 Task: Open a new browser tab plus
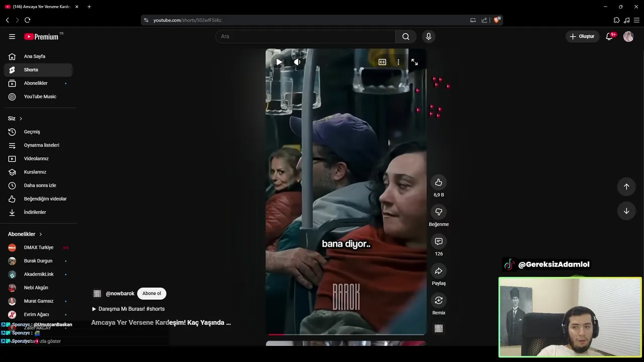tap(89, 7)
